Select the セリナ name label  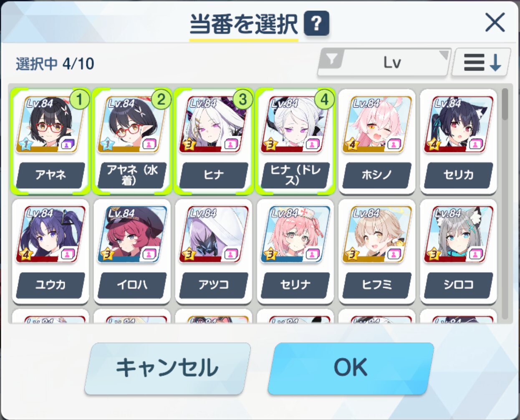tap(295, 285)
